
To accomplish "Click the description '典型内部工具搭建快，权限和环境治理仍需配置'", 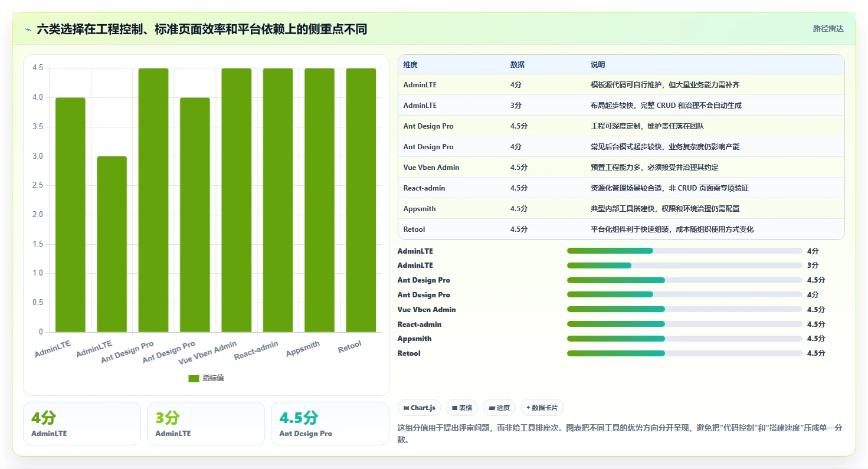I will 665,209.
